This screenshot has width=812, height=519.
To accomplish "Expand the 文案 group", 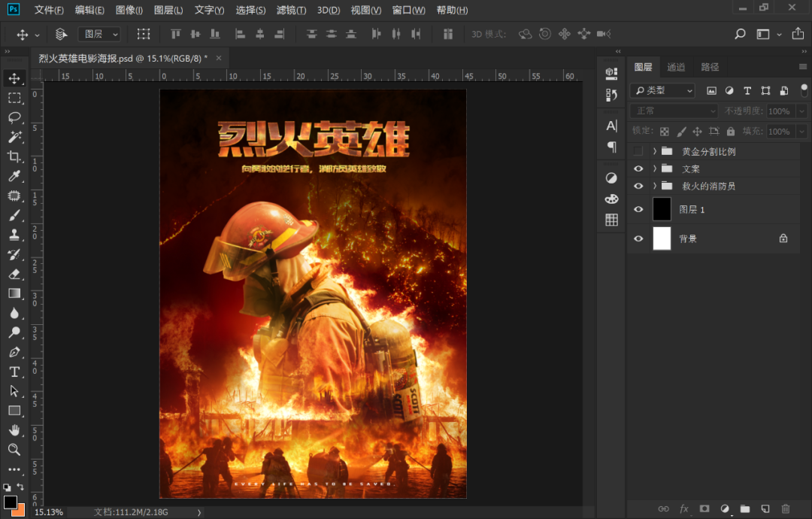I will (x=655, y=168).
